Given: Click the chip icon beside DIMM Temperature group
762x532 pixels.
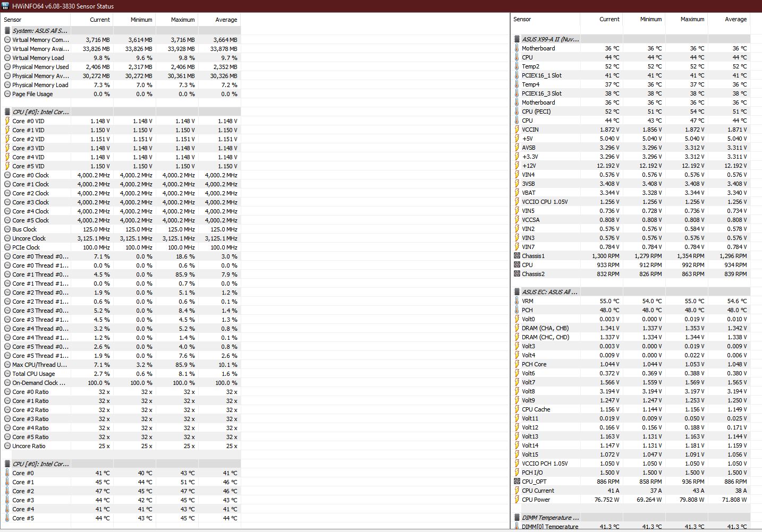Looking at the screenshot, I should pos(517,518).
